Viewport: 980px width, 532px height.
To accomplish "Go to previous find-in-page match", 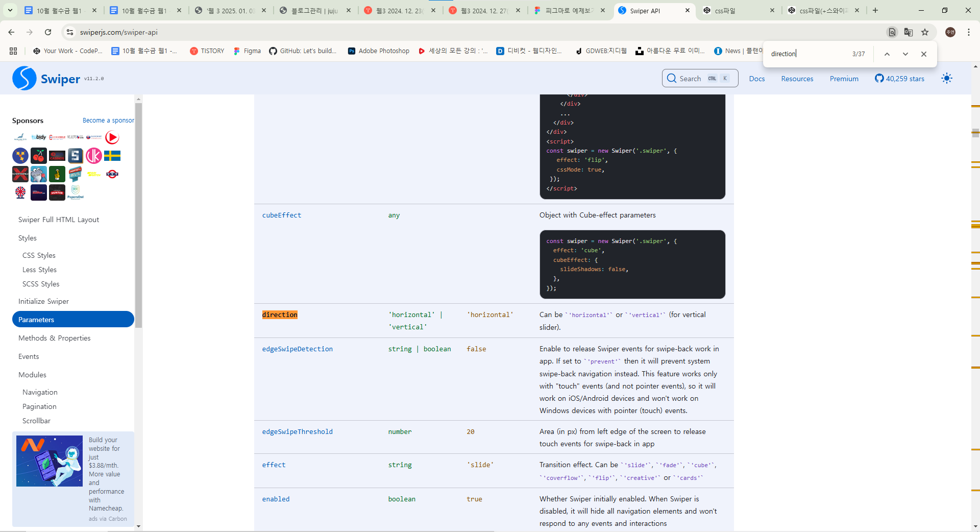I will [x=887, y=54].
